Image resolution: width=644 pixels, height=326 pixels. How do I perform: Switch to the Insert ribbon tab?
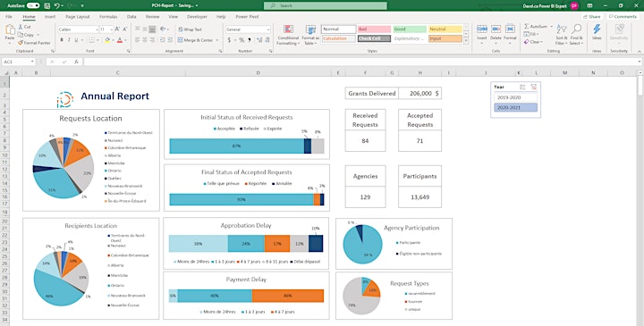pyautogui.click(x=50, y=17)
